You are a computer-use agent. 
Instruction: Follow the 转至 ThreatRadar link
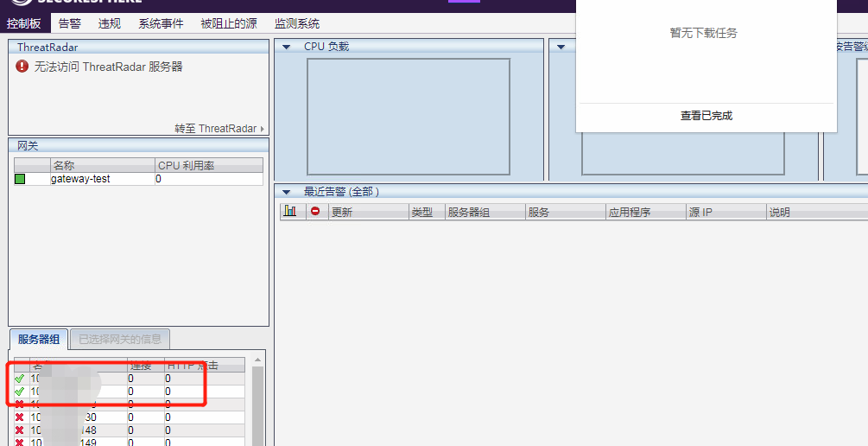tap(219, 129)
